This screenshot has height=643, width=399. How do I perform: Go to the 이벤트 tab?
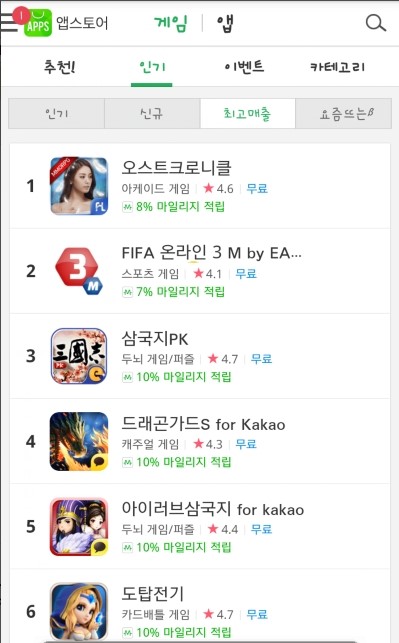pos(244,66)
